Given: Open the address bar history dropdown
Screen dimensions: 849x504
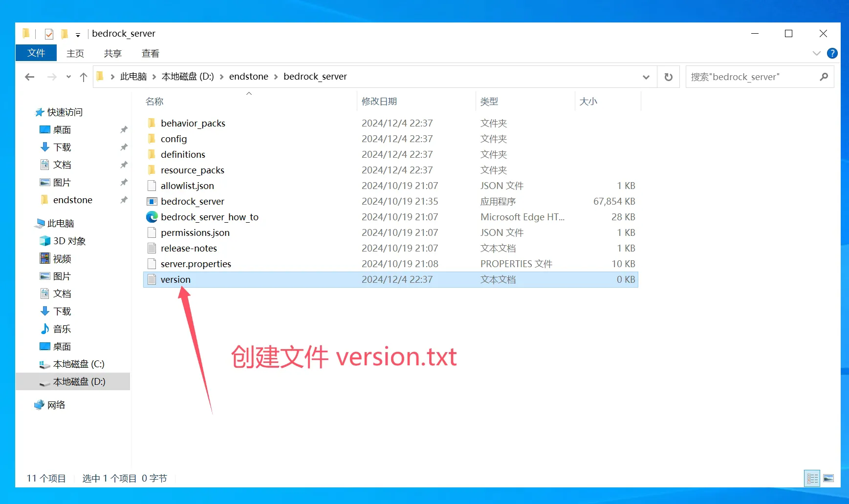Looking at the screenshot, I should 646,77.
